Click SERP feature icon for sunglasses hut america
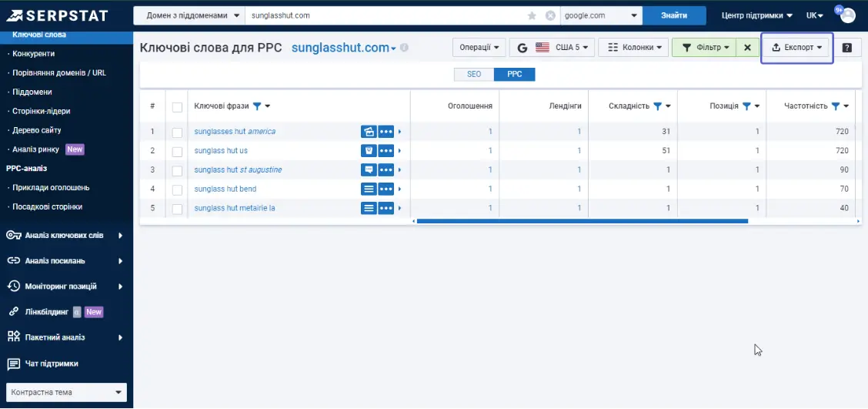Image resolution: width=868 pixels, height=409 pixels. coord(369,132)
